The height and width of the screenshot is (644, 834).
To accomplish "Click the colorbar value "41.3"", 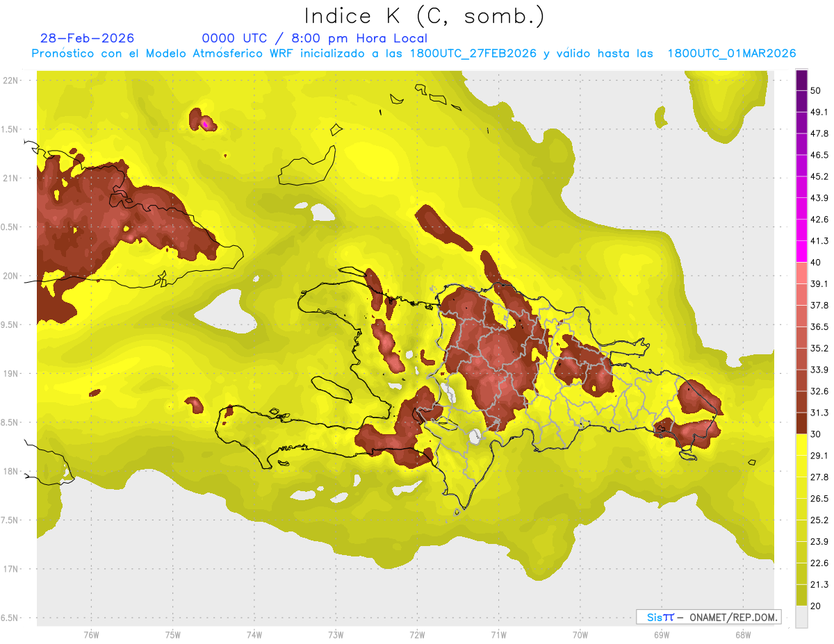I will [819, 241].
